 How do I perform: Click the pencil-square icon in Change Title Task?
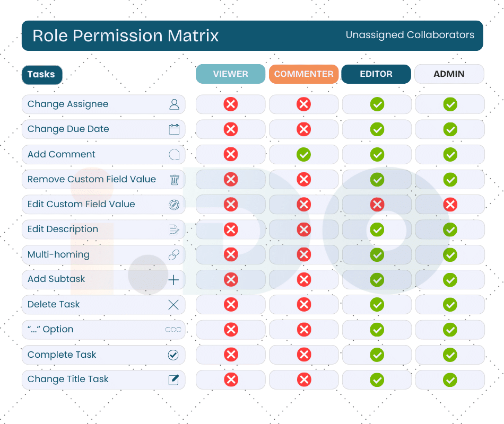pyautogui.click(x=173, y=379)
